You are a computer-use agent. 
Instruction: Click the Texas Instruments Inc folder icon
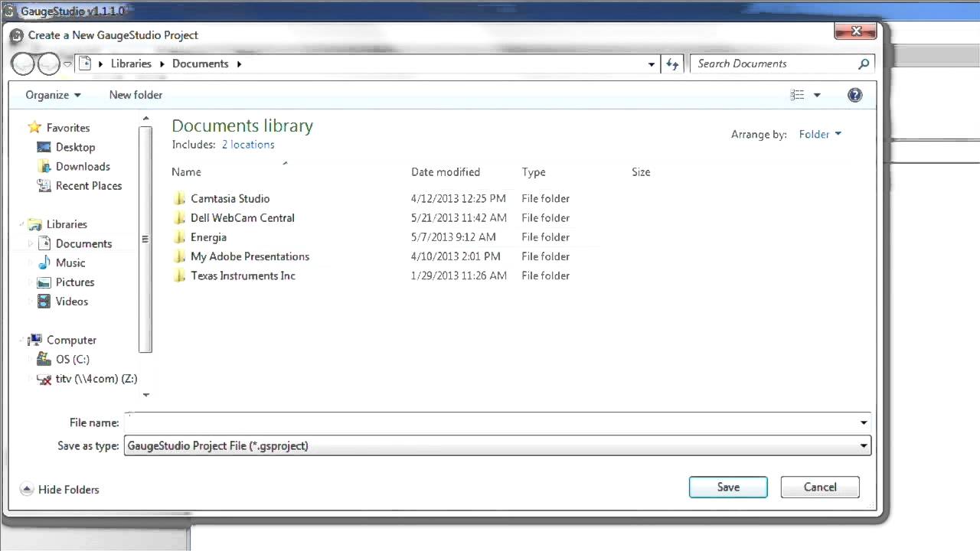click(x=179, y=275)
